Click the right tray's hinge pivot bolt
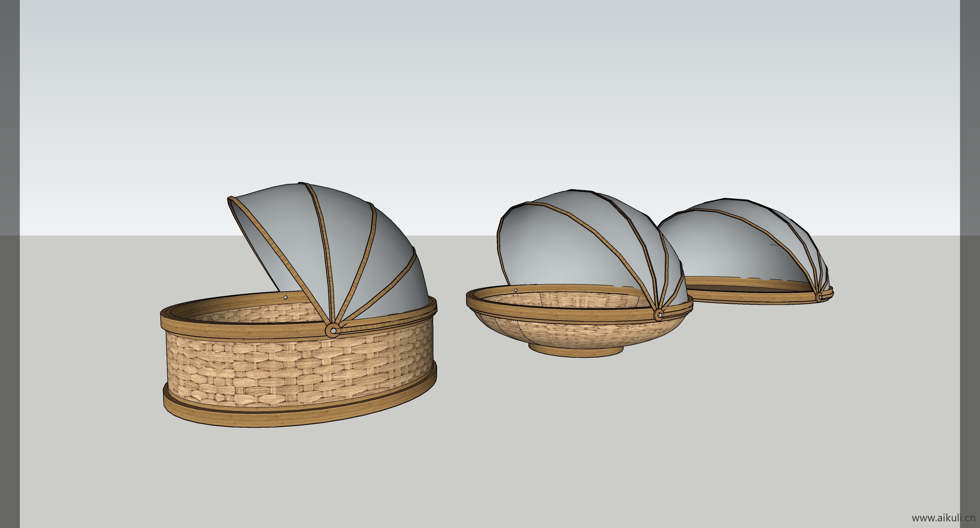 pyautogui.click(x=819, y=297)
